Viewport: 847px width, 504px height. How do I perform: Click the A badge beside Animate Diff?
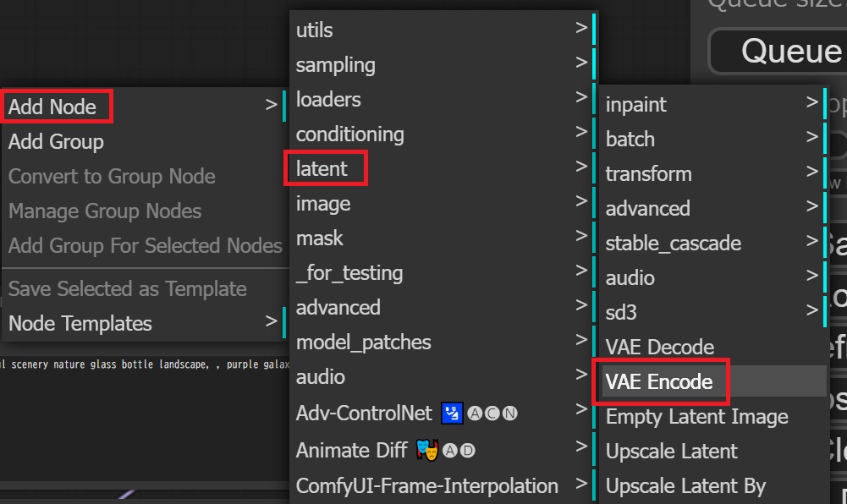[x=449, y=449]
